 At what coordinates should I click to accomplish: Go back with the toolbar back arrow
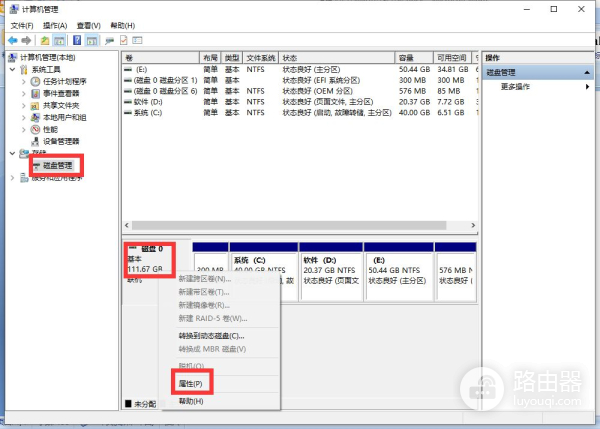[x=13, y=40]
